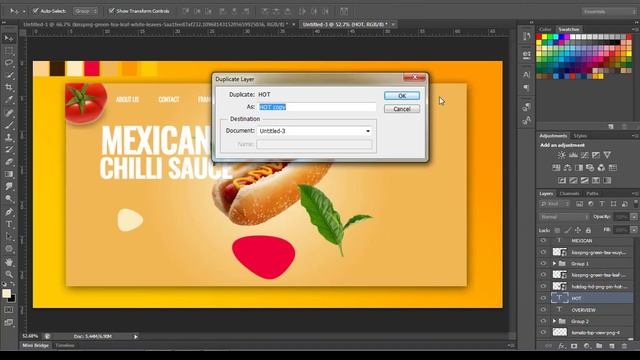
Task: Select the Brush tool
Action: coord(9,125)
